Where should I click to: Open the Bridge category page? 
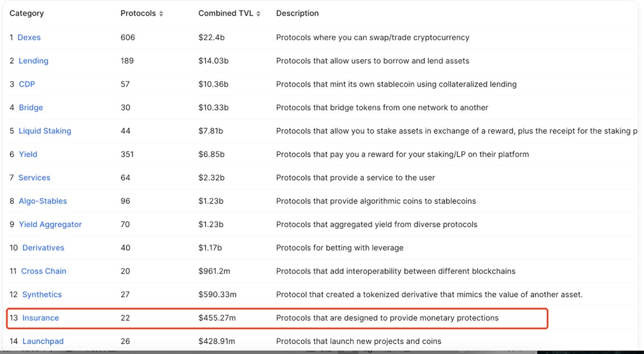pos(31,108)
